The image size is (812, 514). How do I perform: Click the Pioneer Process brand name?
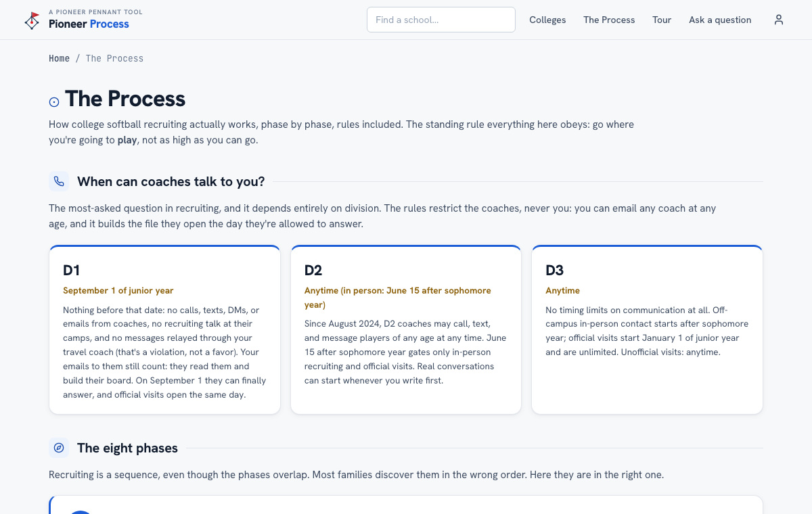coord(89,24)
